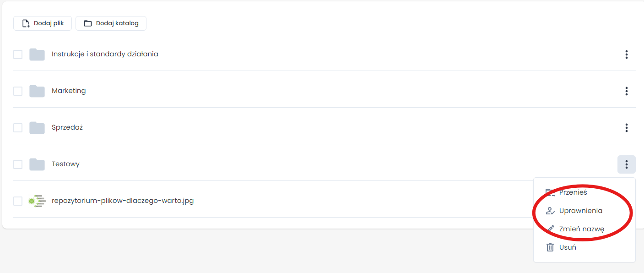Click the Sprzedaż folder icon
644x273 pixels.
coord(37,128)
